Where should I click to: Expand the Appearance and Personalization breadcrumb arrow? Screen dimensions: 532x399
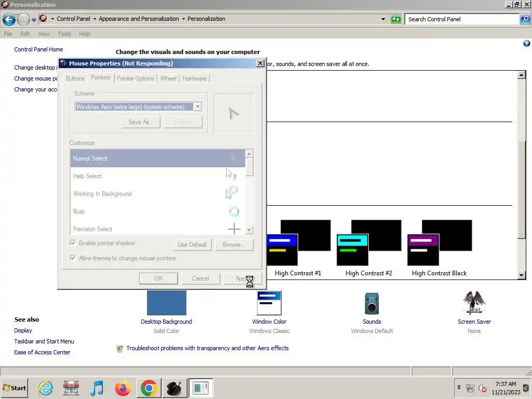(x=183, y=19)
